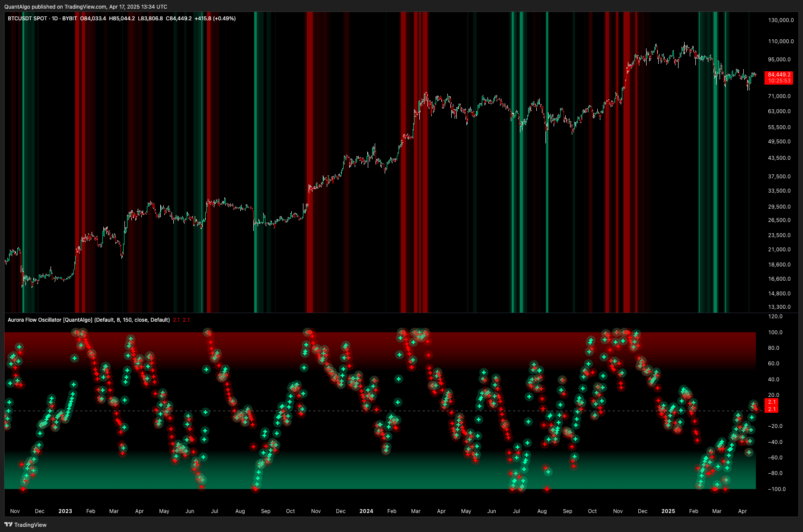Click the 2025 label on time axis
Screen dimensions: 803x532
(668, 511)
